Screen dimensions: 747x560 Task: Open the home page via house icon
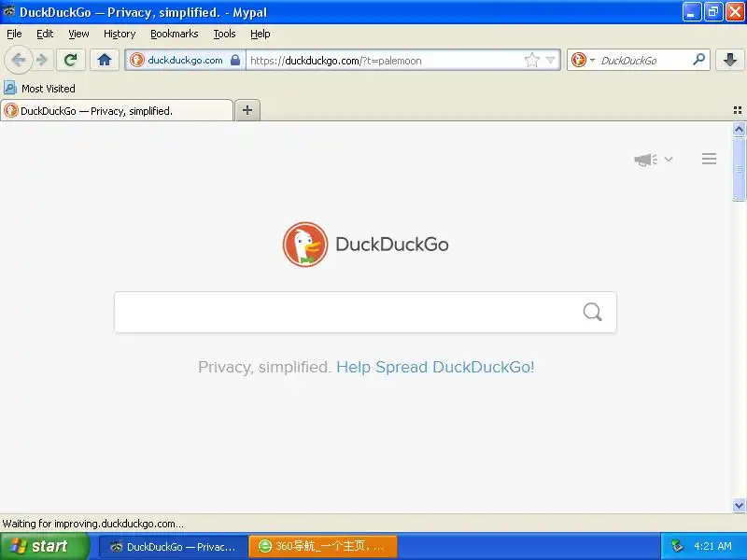point(105,60)
